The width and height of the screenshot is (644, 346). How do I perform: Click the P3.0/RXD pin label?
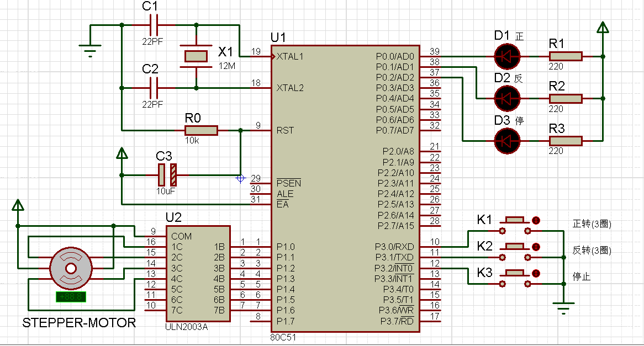pos(394,247)
